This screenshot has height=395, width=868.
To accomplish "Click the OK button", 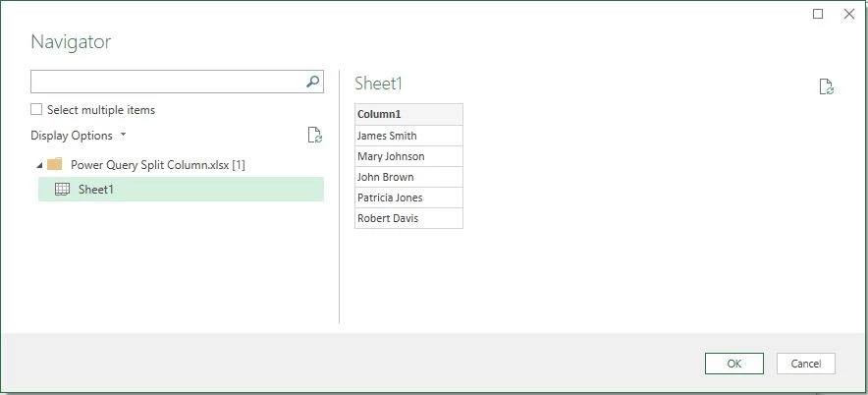I will [734, 364].
